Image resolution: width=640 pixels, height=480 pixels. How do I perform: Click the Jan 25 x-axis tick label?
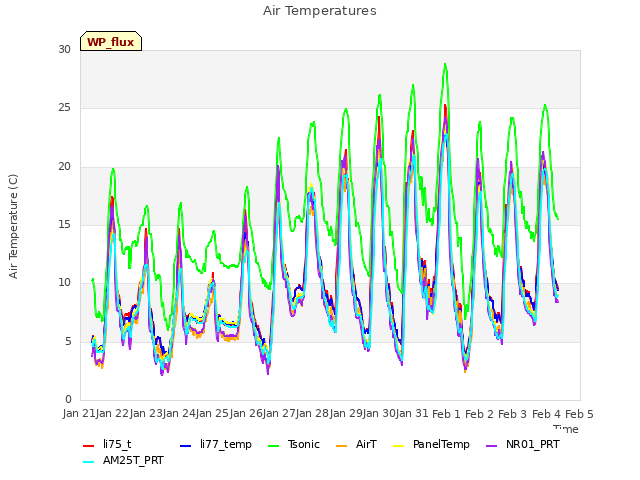(212, 413)
